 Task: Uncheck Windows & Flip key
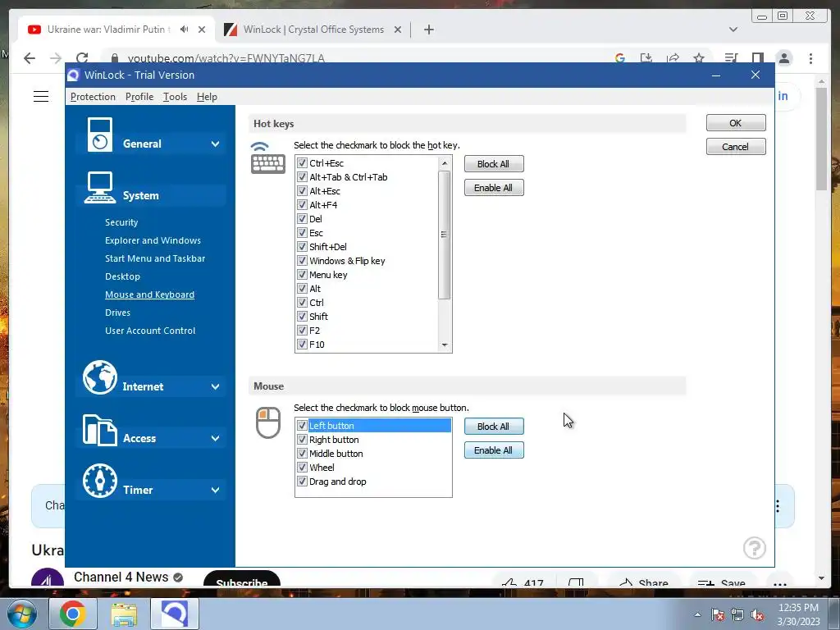302,260
